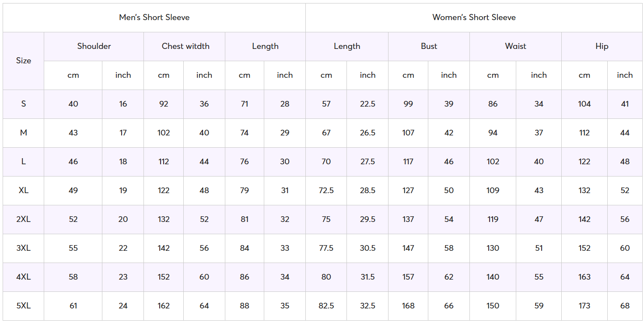Select the 5XL size row label
The height and width of the screenshot is (322, 644).
tap(24, 306)
